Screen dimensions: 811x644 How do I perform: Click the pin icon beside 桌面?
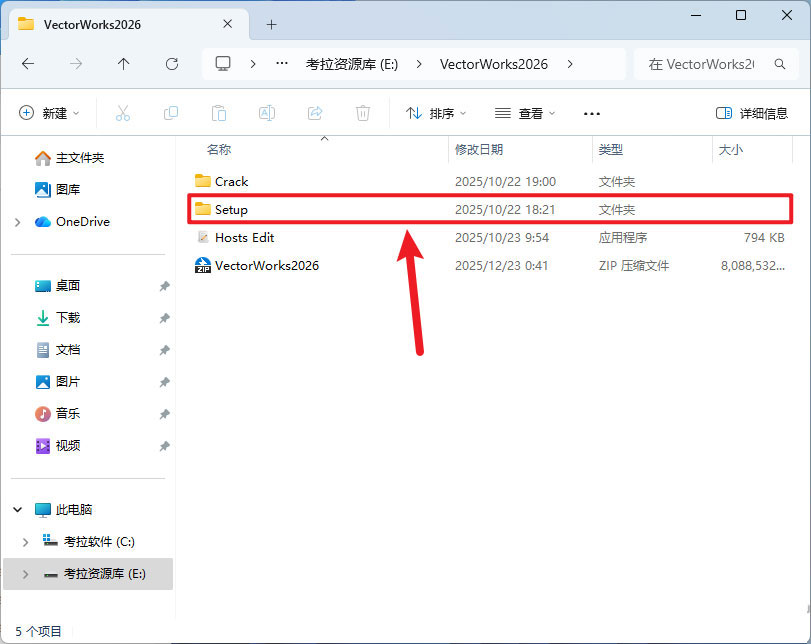(x=164, y=286)
